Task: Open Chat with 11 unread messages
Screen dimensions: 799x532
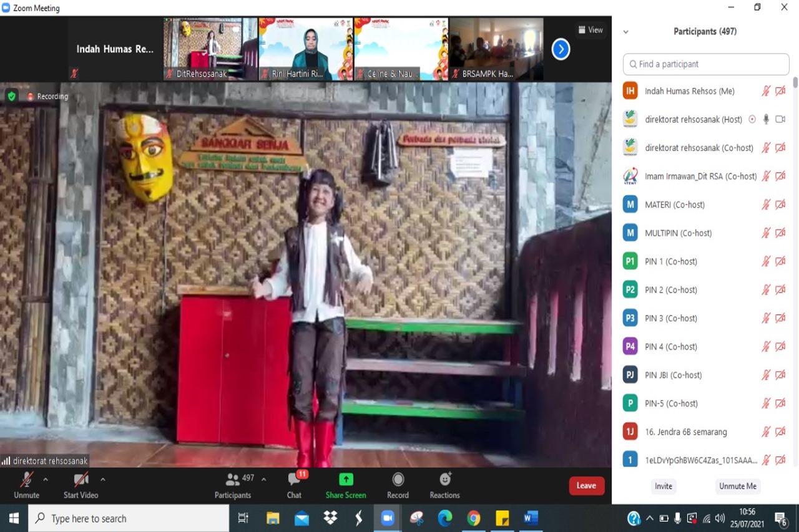Action: tap(294, 479)
